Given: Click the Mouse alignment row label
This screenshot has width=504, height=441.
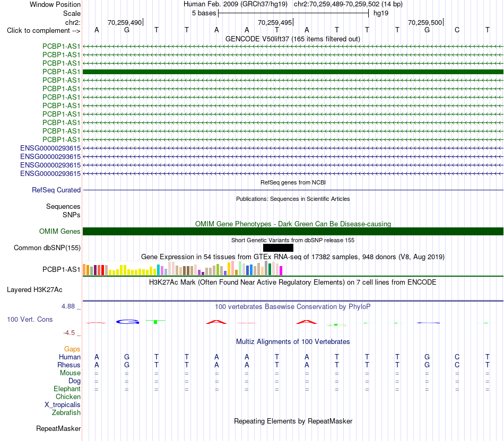Looking at the screenshot, I should 70,373.
